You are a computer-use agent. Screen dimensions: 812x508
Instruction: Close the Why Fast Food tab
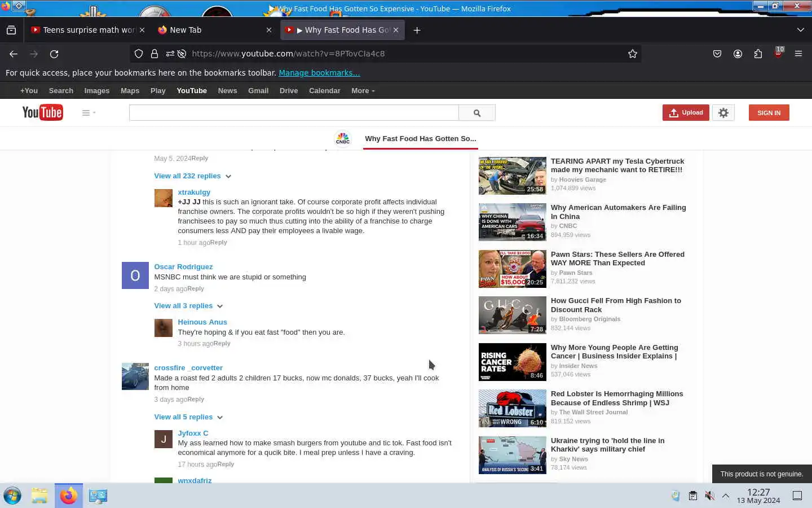point(396,30)
